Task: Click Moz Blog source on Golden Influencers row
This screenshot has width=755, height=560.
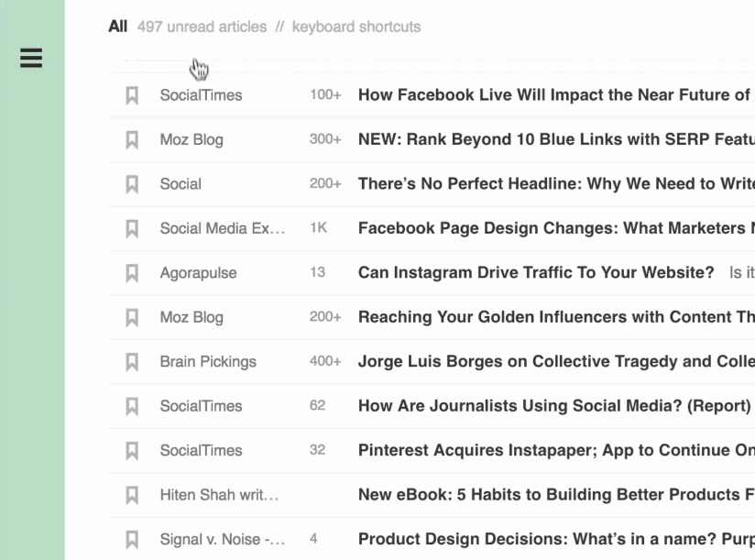Action: tap(191, 317)
